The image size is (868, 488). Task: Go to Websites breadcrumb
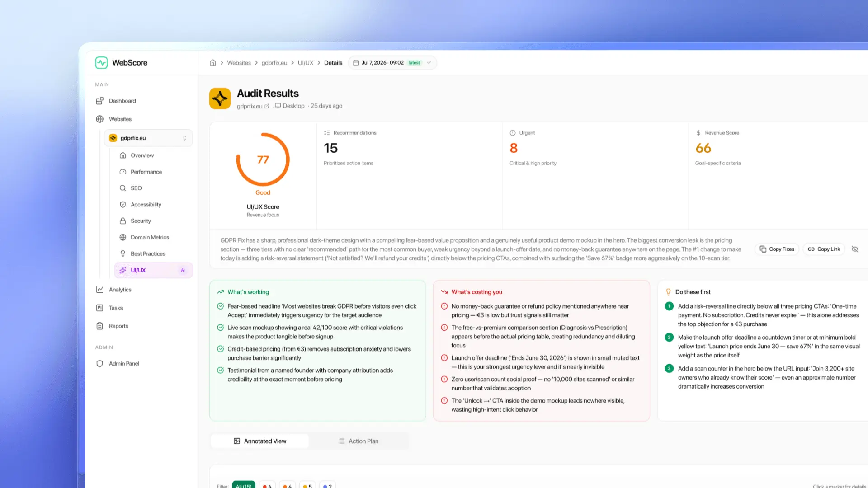[239, 63]
